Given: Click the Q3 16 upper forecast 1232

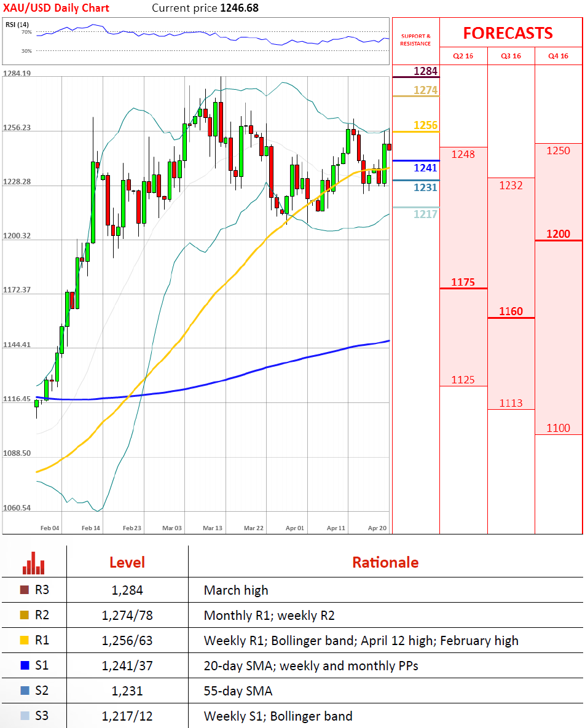Looking at the screenshot, I should click(x=511, y=186).
